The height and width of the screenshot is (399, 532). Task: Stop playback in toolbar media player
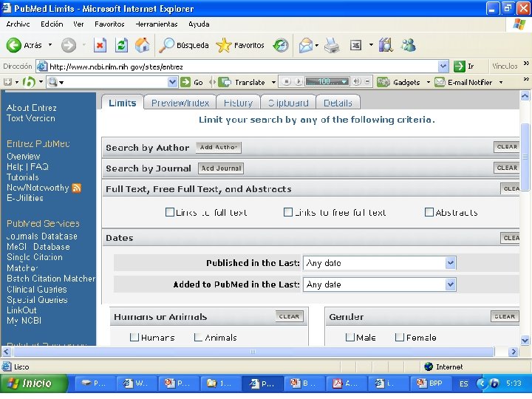[287, 82]
